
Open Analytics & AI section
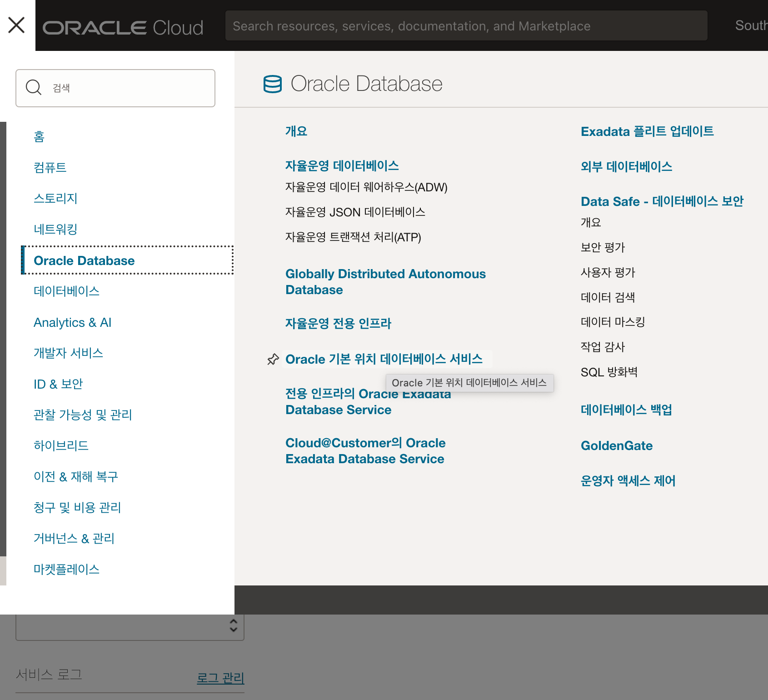[x=72, y=322]
